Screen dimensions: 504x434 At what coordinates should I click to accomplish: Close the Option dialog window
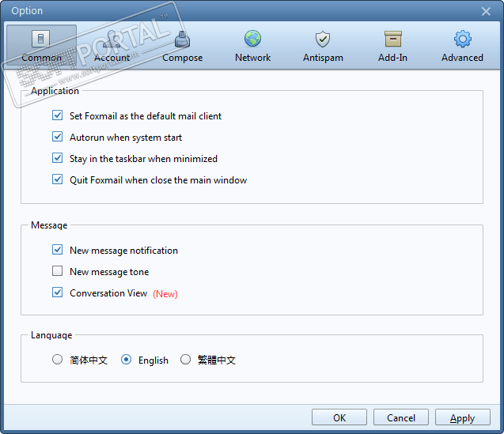(486, 12)
